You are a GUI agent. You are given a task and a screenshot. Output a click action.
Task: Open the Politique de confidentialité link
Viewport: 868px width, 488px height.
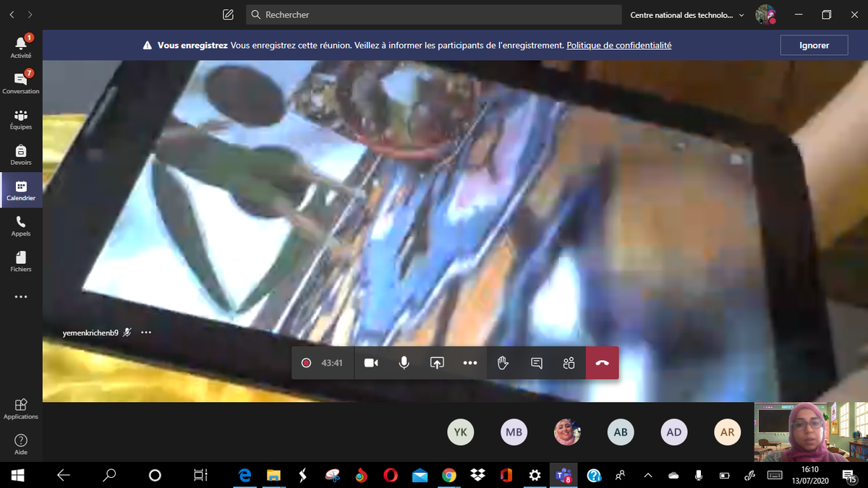tap(619, 45)
